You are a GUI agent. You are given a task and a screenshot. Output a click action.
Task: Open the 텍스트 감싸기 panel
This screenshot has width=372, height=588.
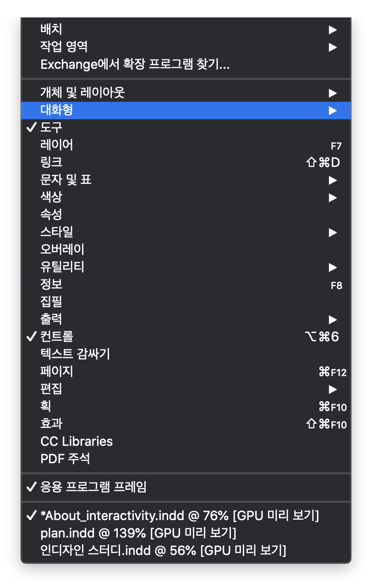coord(186,354)
